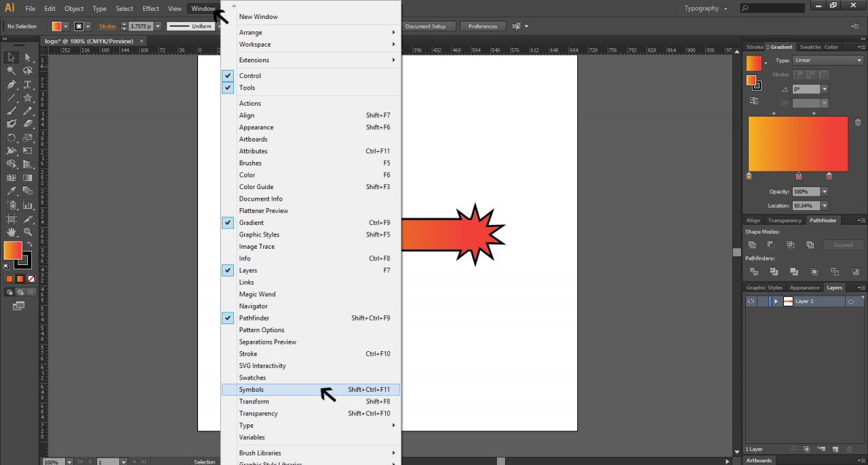Image resolution: width=868 pixels, height=465 pixels.
Task: Select the Selection tool
Action: pyautogui.click(x=12, y=58)
